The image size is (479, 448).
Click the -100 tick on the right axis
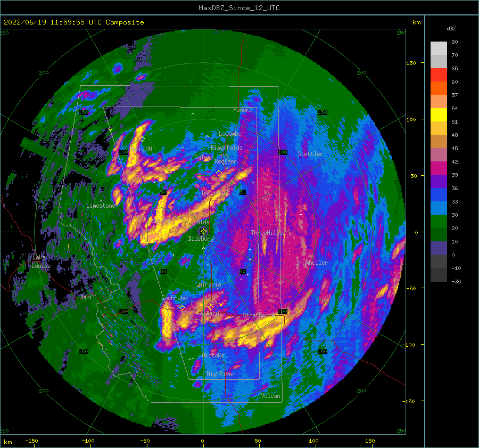point(409,345)
